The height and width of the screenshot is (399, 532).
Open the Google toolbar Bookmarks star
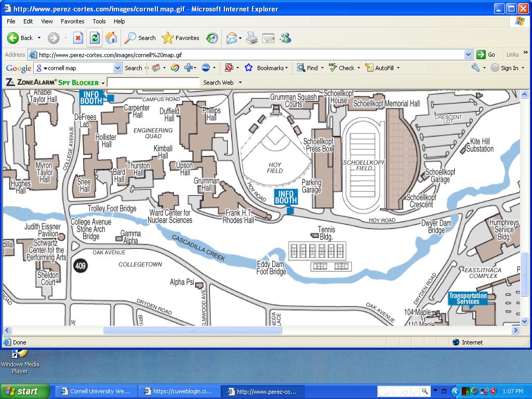249,68
